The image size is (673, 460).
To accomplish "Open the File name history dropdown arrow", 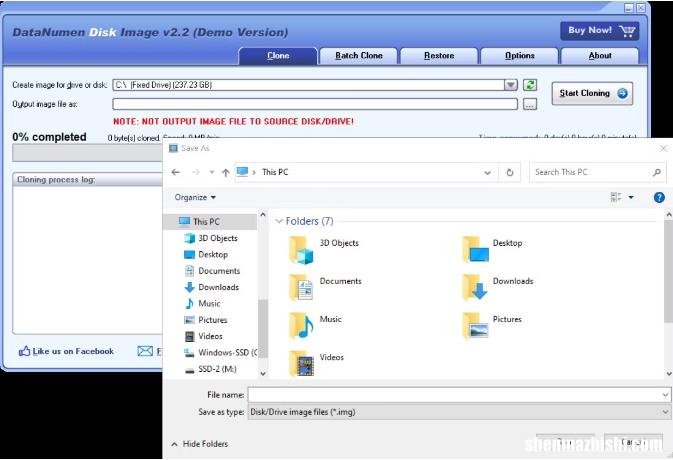I will (665, 395).
